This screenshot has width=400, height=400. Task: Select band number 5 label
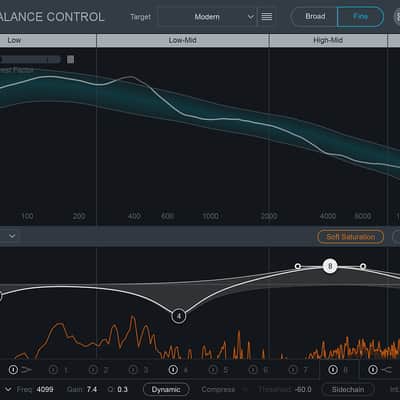click(226, 370)
